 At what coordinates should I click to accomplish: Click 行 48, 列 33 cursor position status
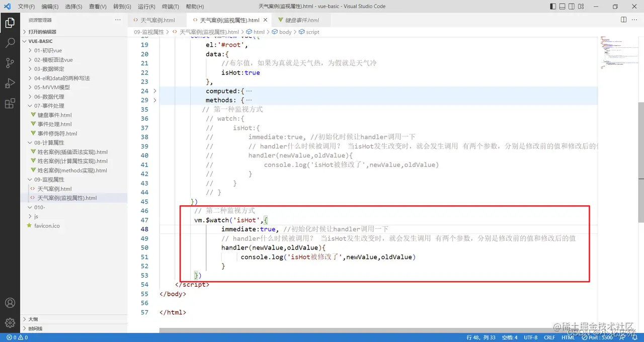tap(480, 337)
